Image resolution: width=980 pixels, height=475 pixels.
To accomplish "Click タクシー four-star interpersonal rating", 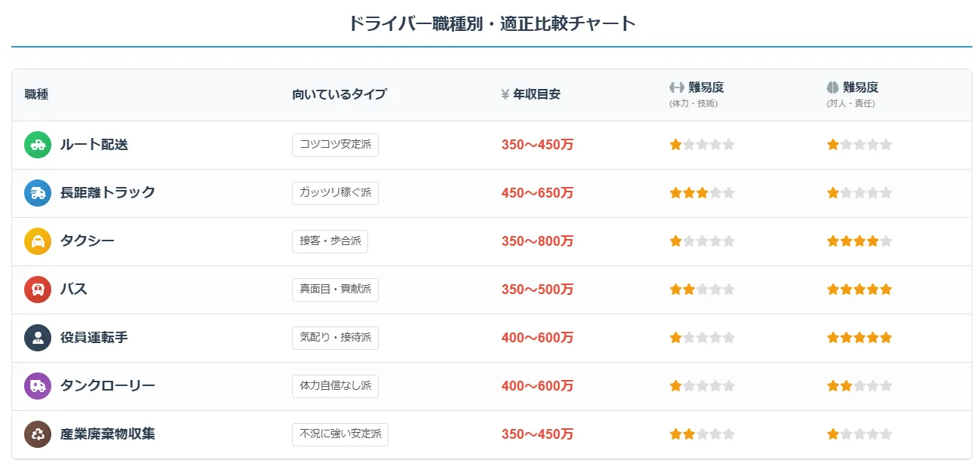I will [859, 241].
